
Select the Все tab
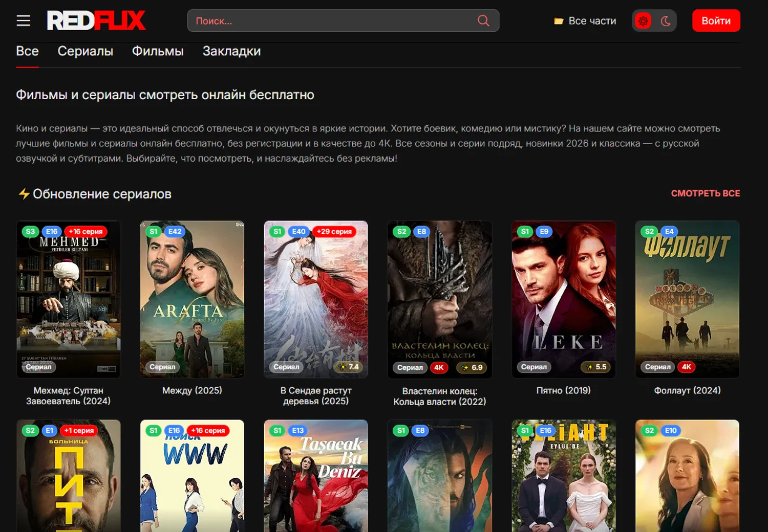coord(27,51)
